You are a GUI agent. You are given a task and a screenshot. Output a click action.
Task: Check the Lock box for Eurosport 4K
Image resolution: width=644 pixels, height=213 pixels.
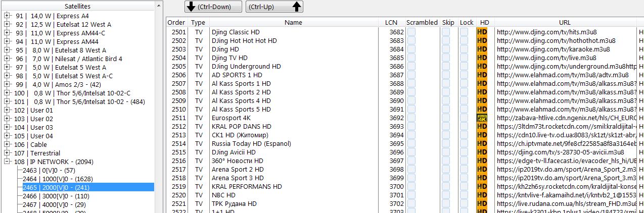coord(464,118)
